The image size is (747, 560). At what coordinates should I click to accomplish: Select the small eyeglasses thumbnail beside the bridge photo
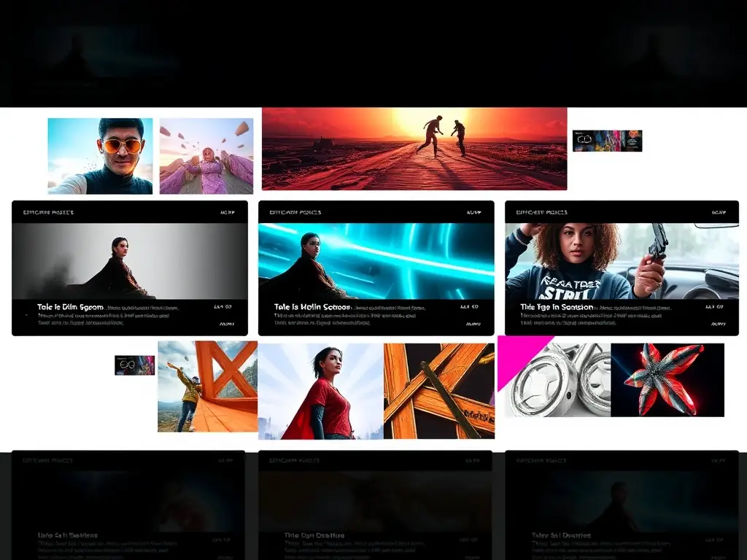point(135,365)
